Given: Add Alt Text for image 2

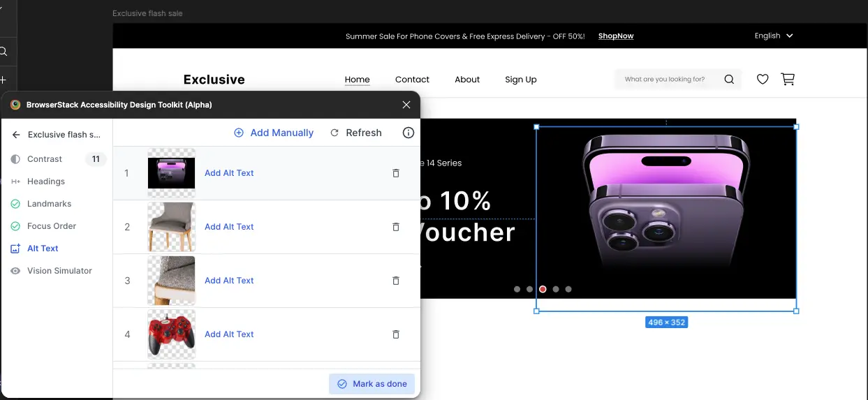Looking at the screenshot, I should 229,227.
